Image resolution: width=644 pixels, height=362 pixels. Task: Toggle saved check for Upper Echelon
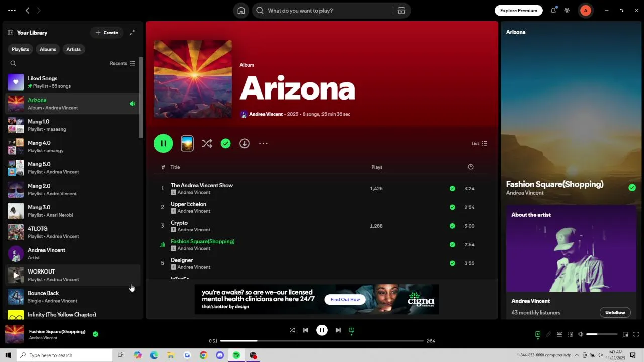coord(452,207)
